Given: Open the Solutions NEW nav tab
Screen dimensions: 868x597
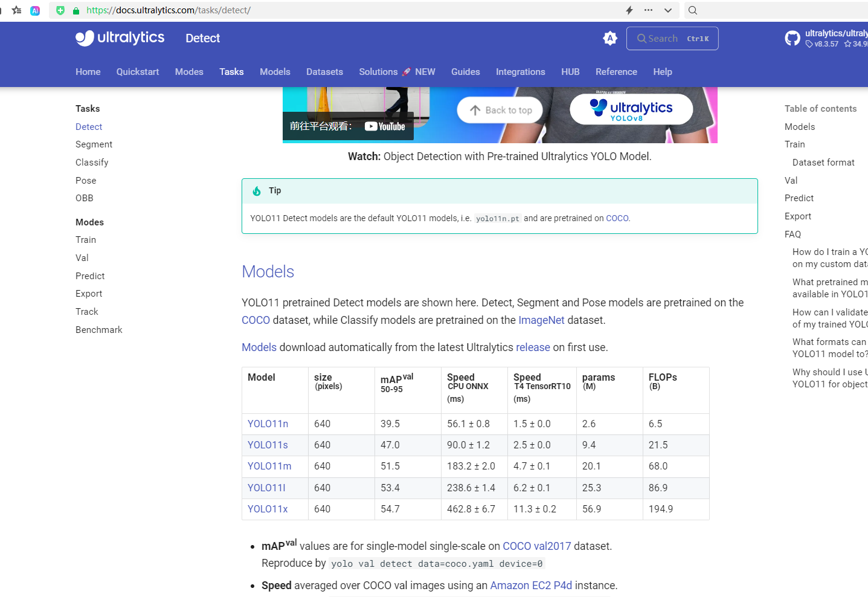Looking at the screenshot, I should click(x=397, y=72).
